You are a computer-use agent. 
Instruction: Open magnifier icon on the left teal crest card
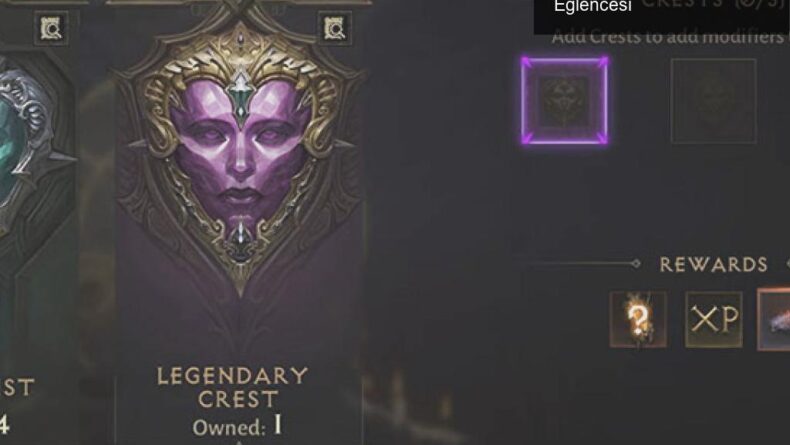(51, 29)
